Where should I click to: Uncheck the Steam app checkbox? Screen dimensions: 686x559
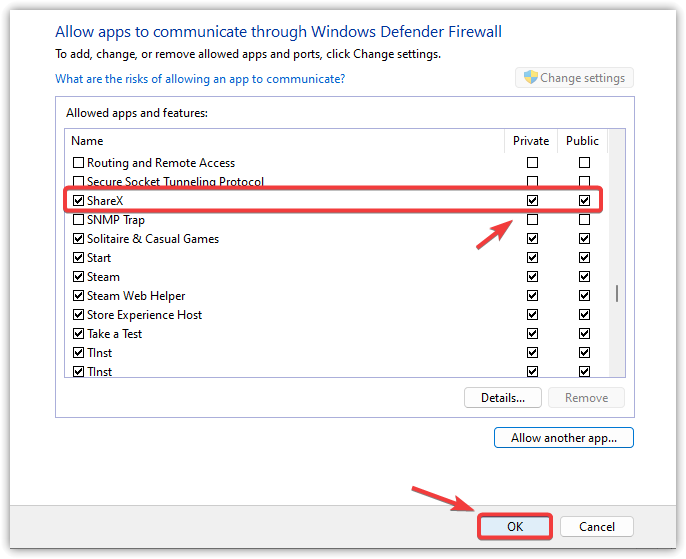click(79, 277)
